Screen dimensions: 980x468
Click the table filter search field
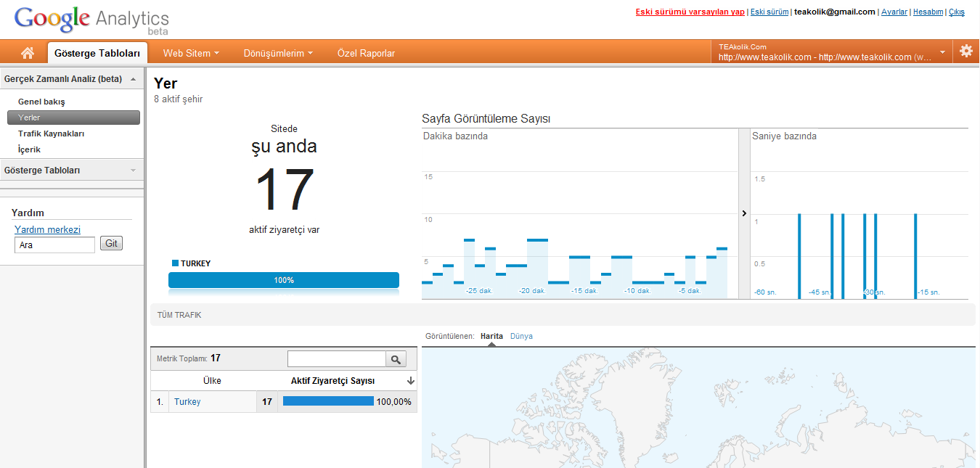tap(337, 359)
